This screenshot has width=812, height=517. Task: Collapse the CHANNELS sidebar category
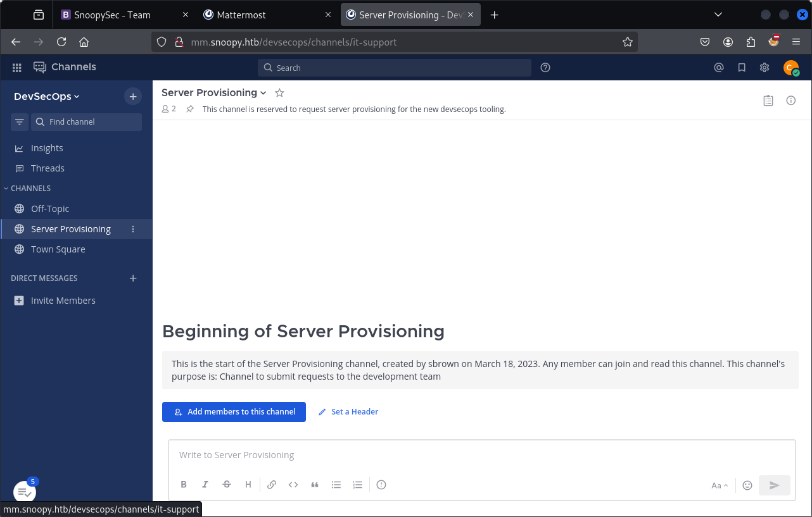tap(30, 189)
